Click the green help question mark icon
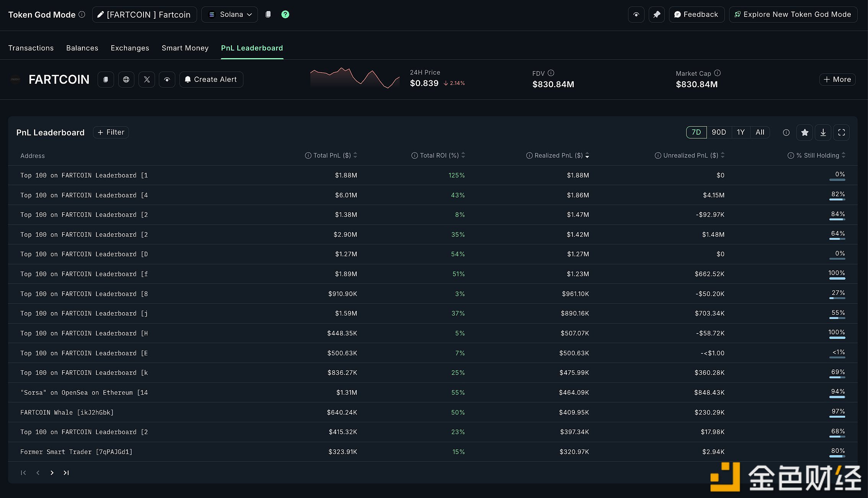The width and height of the screenshot is (868, 498). [x=285, y=15]
